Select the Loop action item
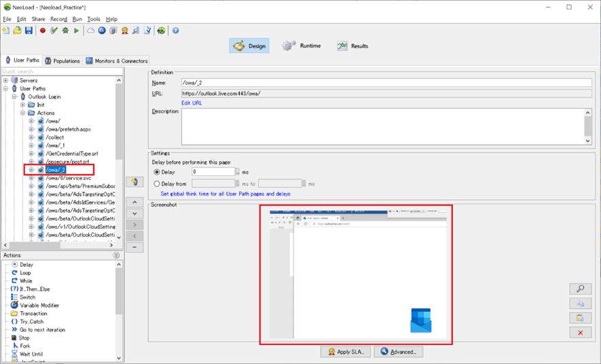Viewport: 601px width, 364px height. pos(25,273)
